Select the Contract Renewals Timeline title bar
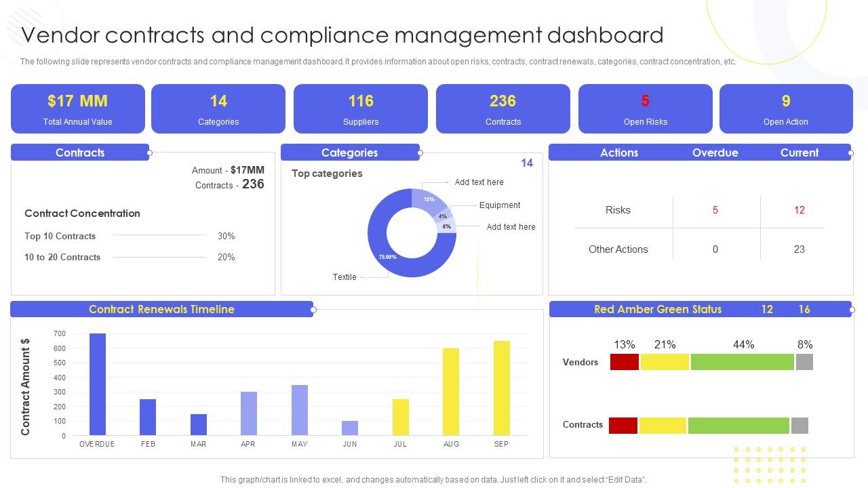This screenshot has width=868, height=488. click(x=161, y=309)
